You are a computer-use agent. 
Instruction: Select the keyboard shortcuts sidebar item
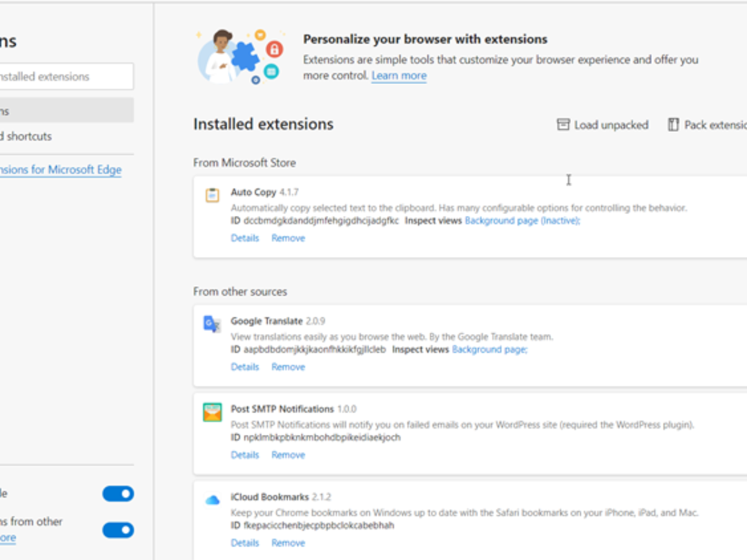(x=28, y=136)
